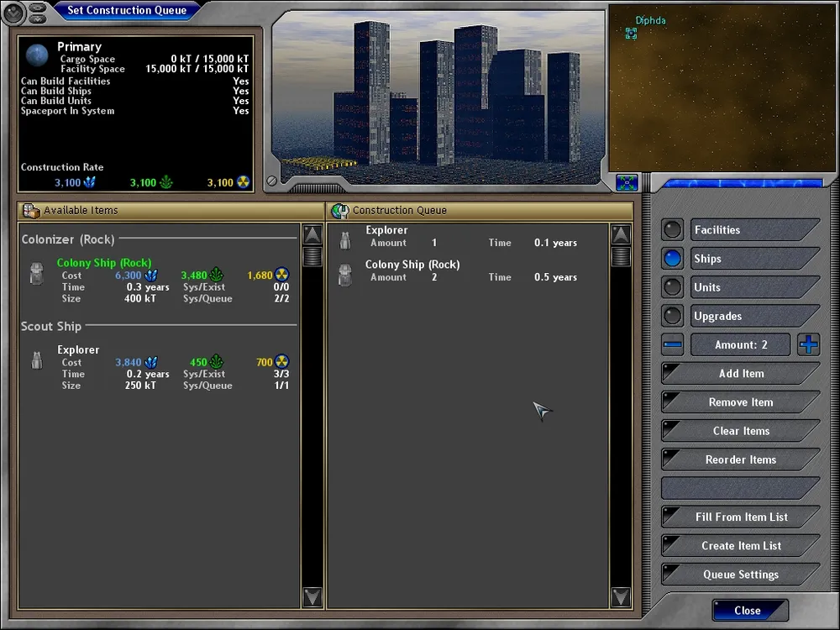Click the Amount: 2 field

point(740,344)
